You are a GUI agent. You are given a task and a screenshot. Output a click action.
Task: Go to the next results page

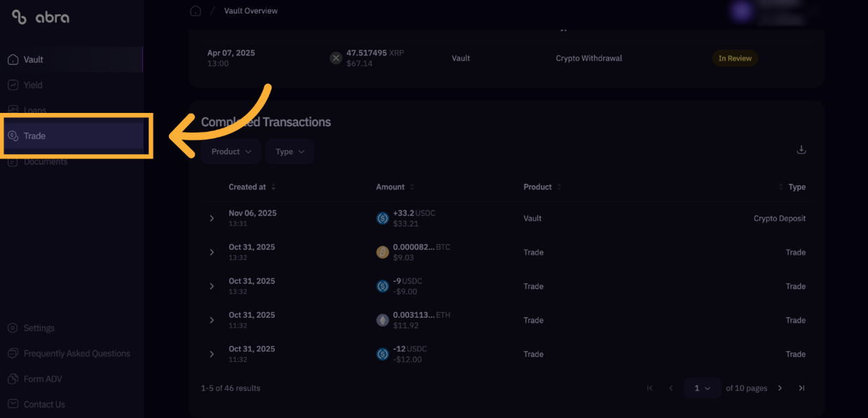point(780,388)
